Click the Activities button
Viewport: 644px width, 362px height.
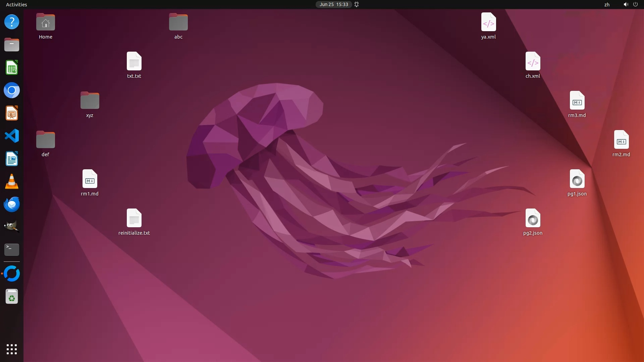pyautogui.click(x=16, y=4)
